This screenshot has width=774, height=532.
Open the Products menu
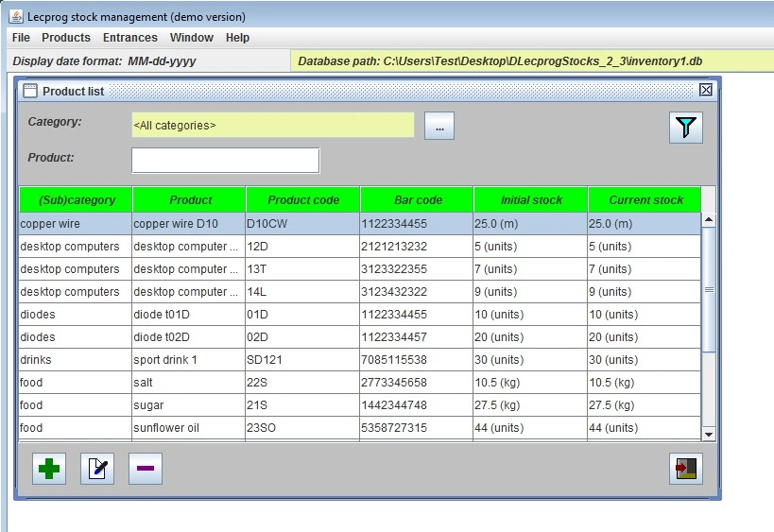click(66, 38)
